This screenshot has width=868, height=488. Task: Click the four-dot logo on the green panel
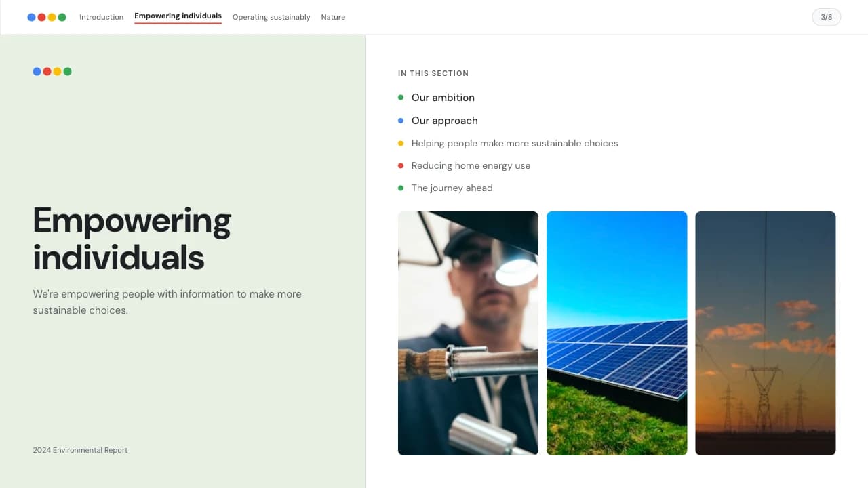pos(52,71)
